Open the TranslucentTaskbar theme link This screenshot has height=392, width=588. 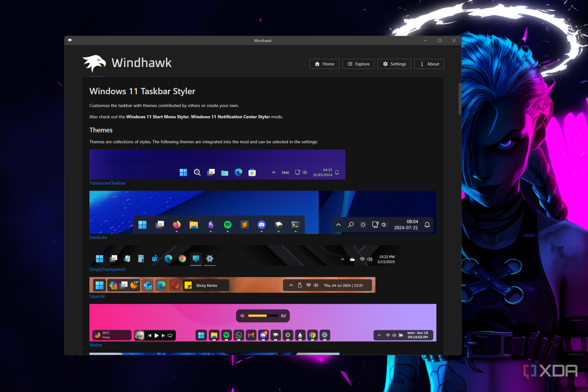click(x=108, y=183)
